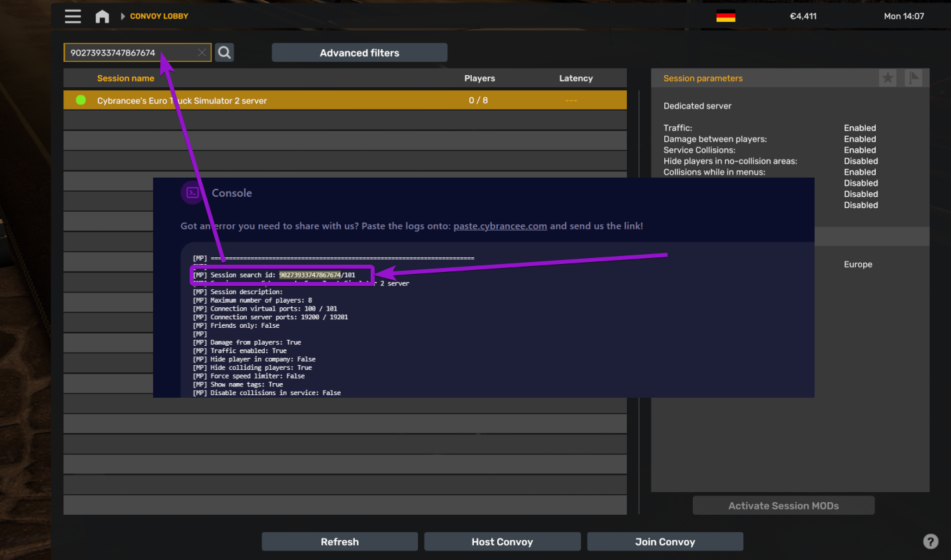
Task: Click Connection server ports console line
Action: pos(270,317)
